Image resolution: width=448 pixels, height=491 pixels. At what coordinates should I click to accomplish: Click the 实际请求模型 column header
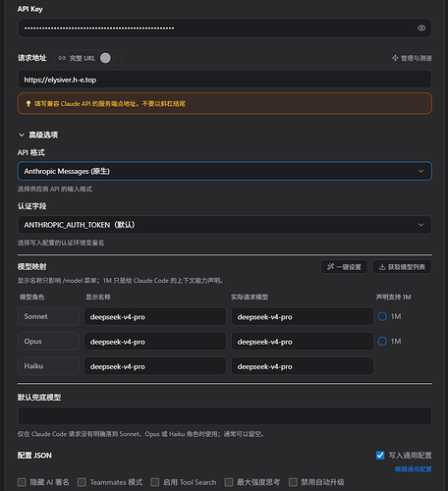(x=250, y=297)
